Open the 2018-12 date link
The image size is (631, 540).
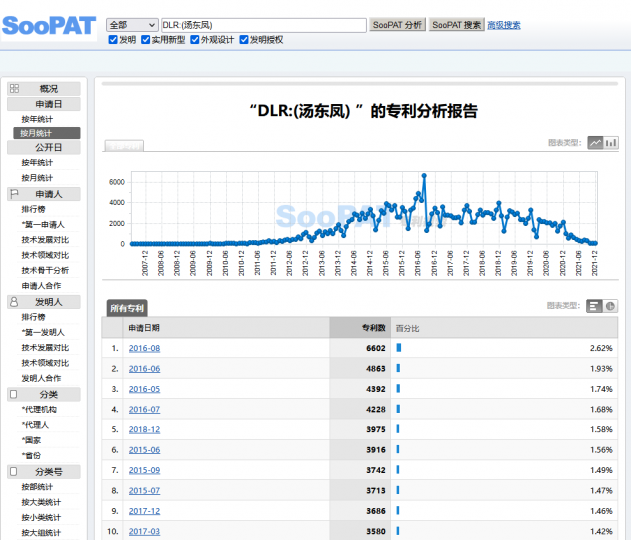tap(144, 429)
